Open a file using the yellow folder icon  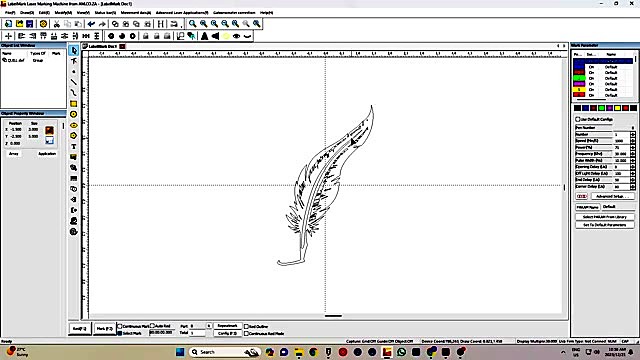pos(19,24)
